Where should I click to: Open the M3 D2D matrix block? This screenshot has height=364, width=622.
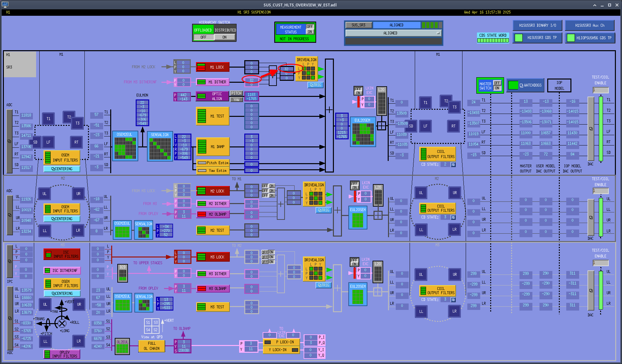(122, 273)
